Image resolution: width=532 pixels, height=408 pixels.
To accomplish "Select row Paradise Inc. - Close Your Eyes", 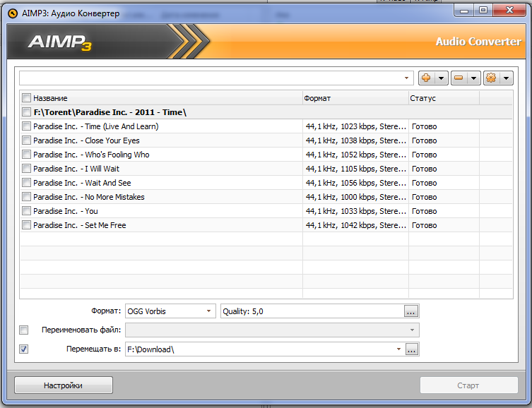I will point(266,140).
